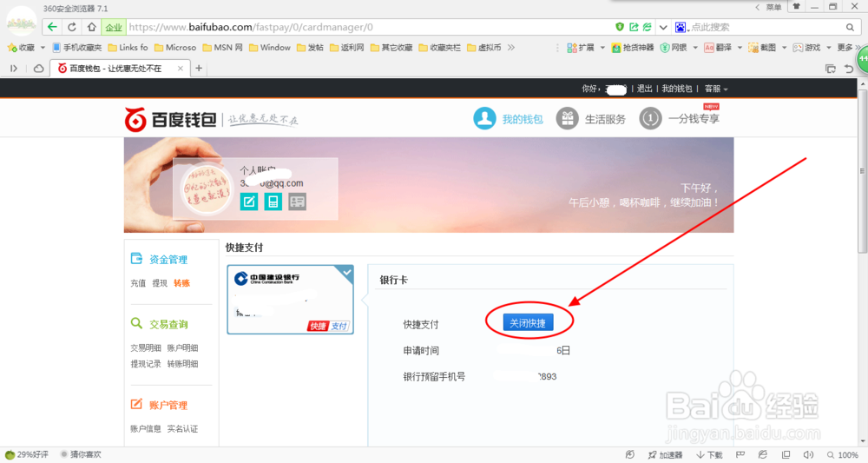The height and width of the screenshot is (463, 868).
Task: Open 提现记录 withdrawal records
Action: pyautogui.click(x=146, y=364)
